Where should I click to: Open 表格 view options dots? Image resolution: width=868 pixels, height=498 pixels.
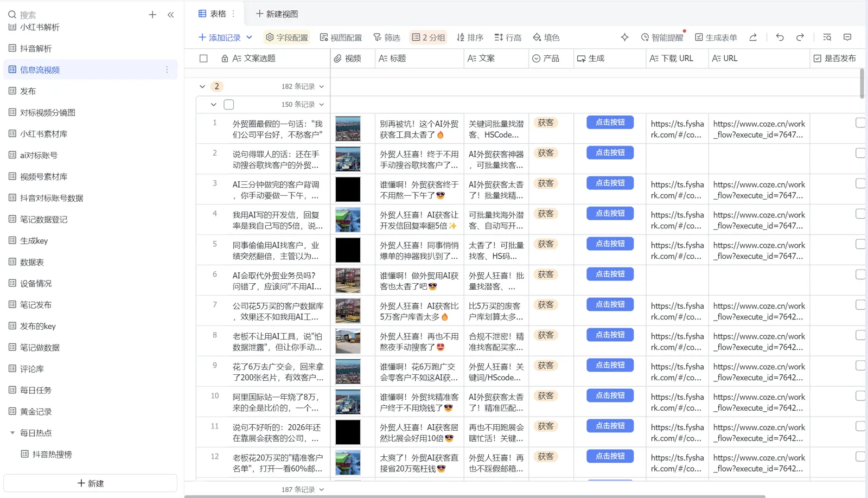click(x=234, y=14)
